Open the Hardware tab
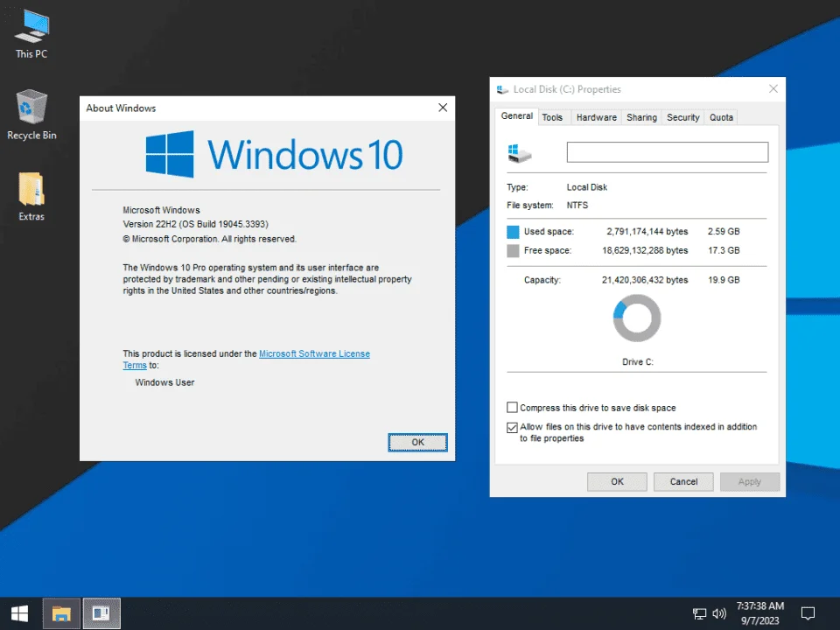Image resolution: width=840 pixels, height=630 pixels. [596, 117]
